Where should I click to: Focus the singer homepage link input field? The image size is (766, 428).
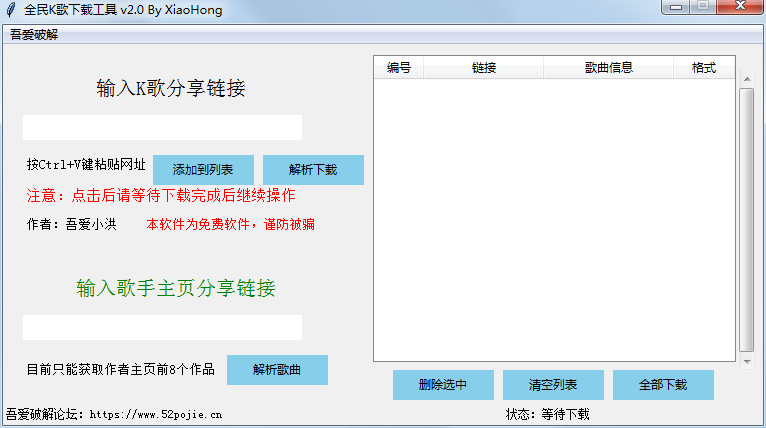click(162, 327)
